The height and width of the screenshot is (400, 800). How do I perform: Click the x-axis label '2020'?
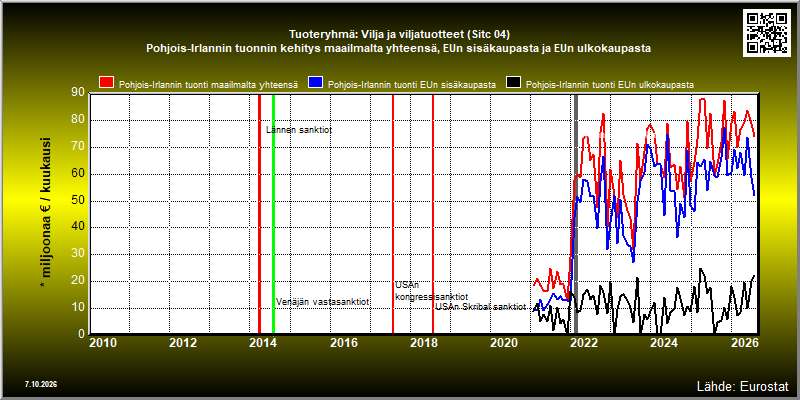tap(504, 342)
